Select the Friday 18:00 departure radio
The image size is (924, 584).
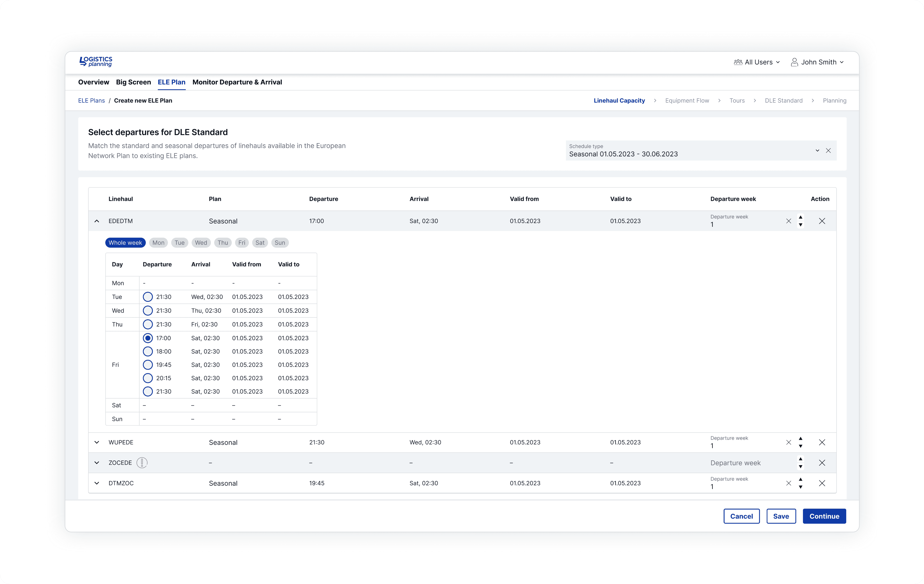148,351
